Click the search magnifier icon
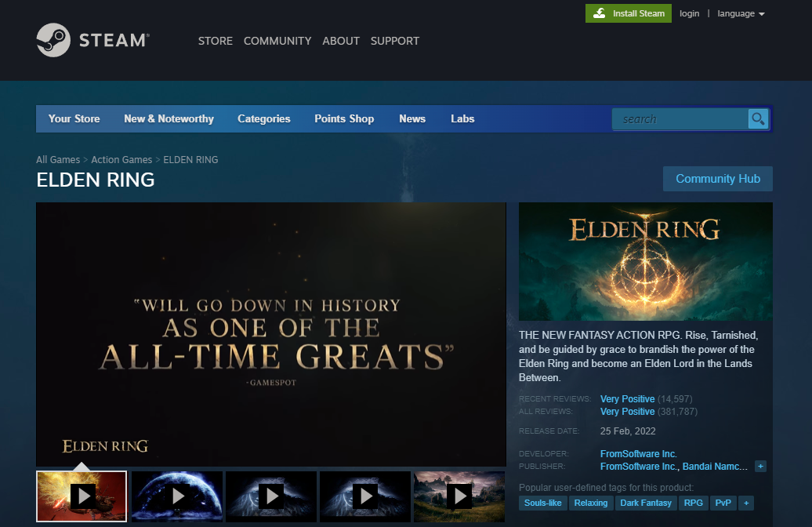This screenshot has width=812, height=527. (x=758, y=119)
